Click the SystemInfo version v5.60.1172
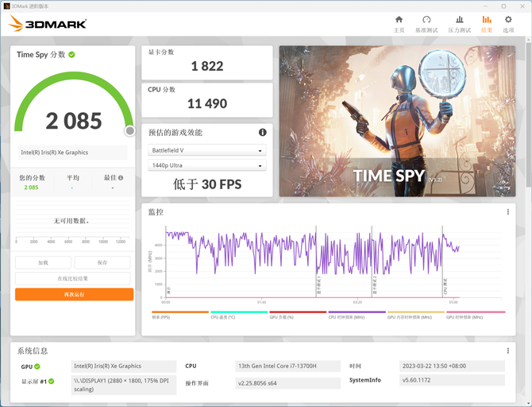 click(453, 380)
